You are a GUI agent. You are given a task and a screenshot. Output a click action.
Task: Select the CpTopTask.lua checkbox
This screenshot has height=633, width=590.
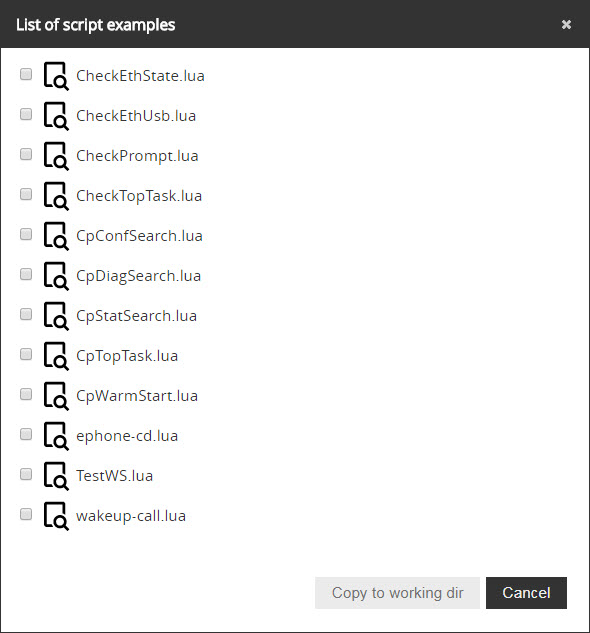click(x=26, y=354)
